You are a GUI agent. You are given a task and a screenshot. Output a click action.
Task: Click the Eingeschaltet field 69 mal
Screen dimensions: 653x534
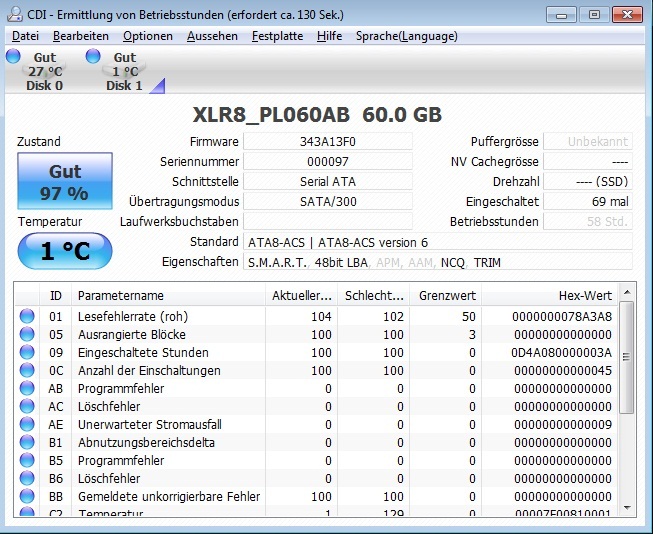point(588,202)
